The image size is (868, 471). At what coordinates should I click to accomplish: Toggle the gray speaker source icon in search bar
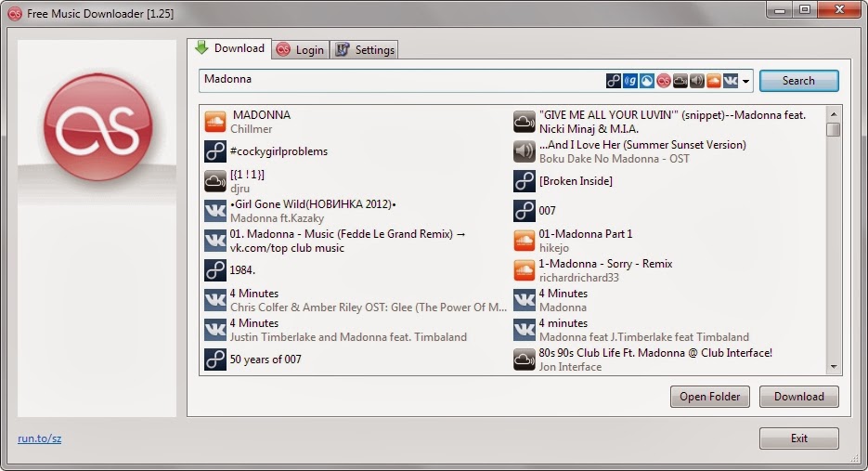[697, 81]
